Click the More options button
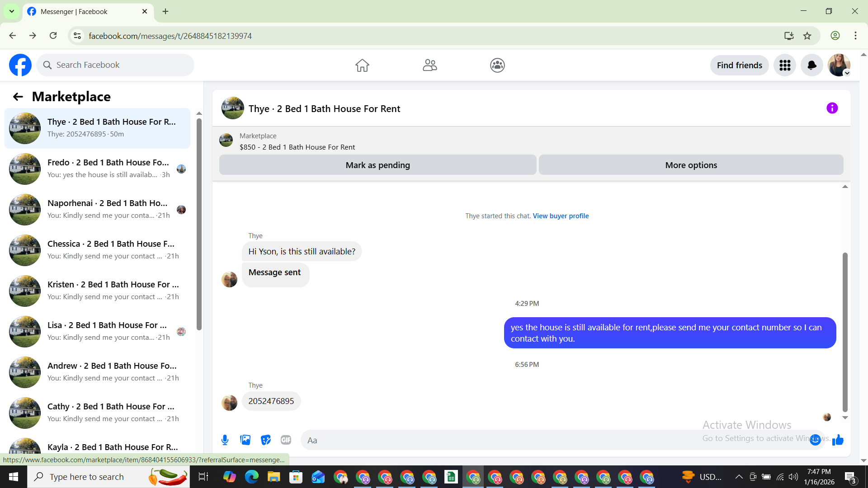 pos(691,165)
